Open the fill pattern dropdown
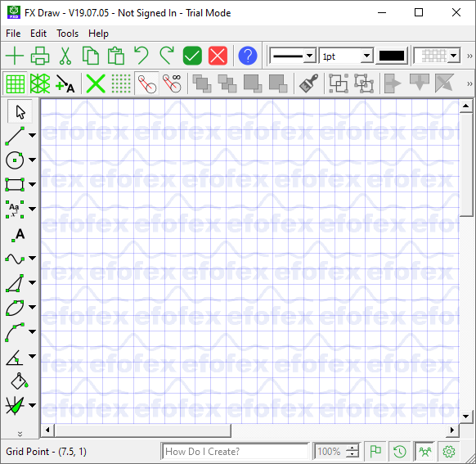476x464 pixels. [454, 56]
